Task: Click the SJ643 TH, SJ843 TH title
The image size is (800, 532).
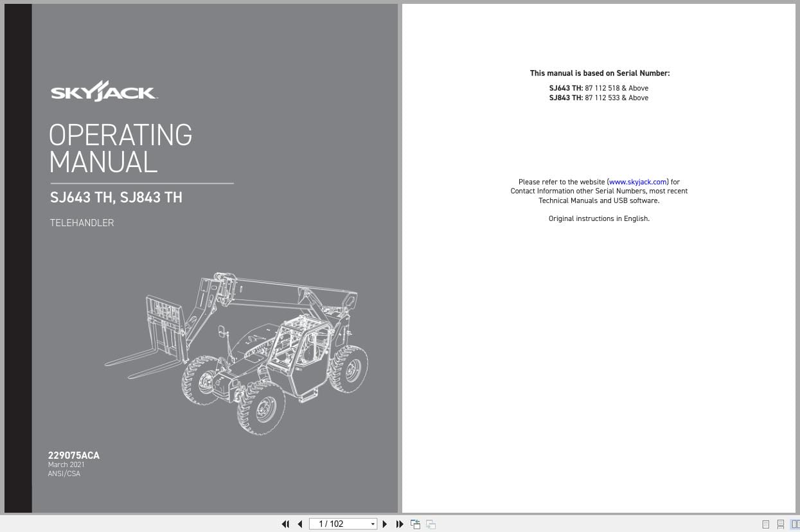Action: (x=116, y=197)
